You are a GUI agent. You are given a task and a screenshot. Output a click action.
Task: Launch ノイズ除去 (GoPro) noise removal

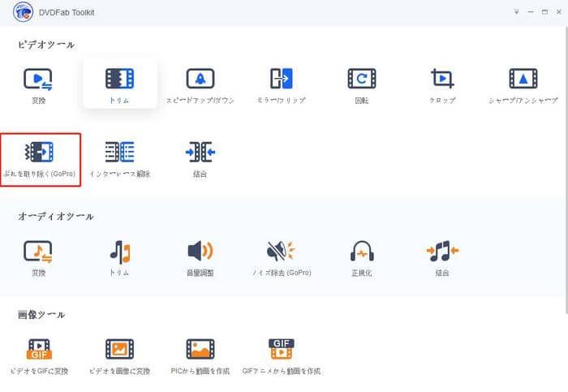(x=281, y=252)
